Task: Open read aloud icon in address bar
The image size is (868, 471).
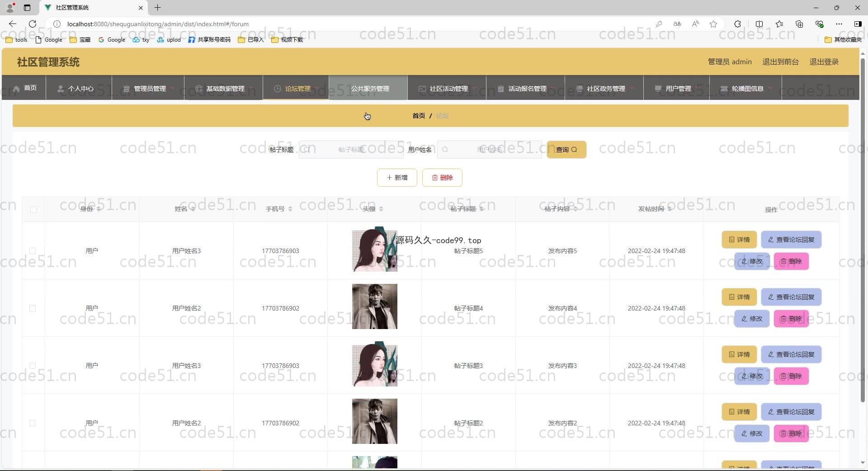Action: click(695, 24)
